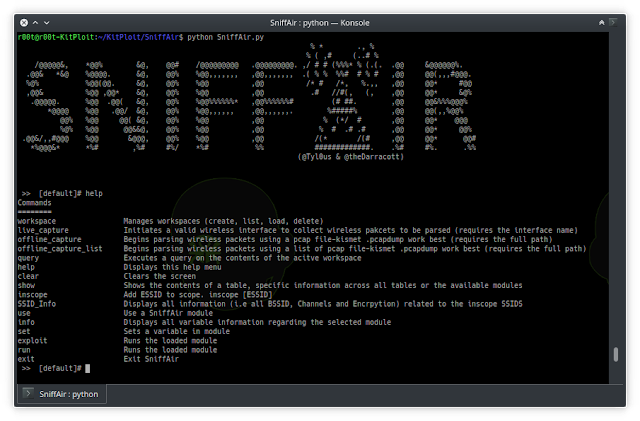Click 'Exit SniffAir' description text
The width and height of the screenshot is (640, 421).
[151, 359]
